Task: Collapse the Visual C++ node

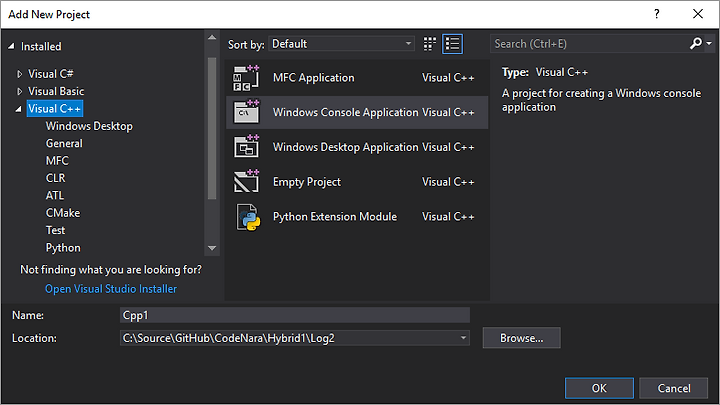Action: [19, 109]
